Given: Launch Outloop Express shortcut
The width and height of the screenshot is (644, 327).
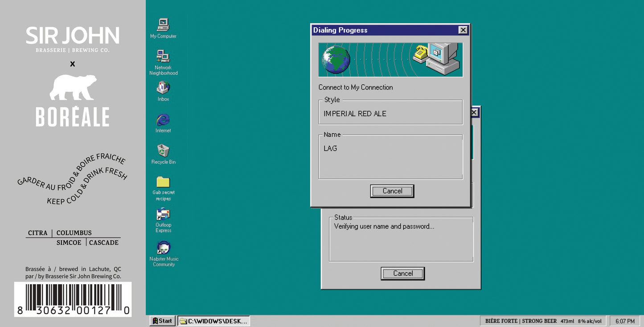Looking at the screenshot, I should click(163, 215).
